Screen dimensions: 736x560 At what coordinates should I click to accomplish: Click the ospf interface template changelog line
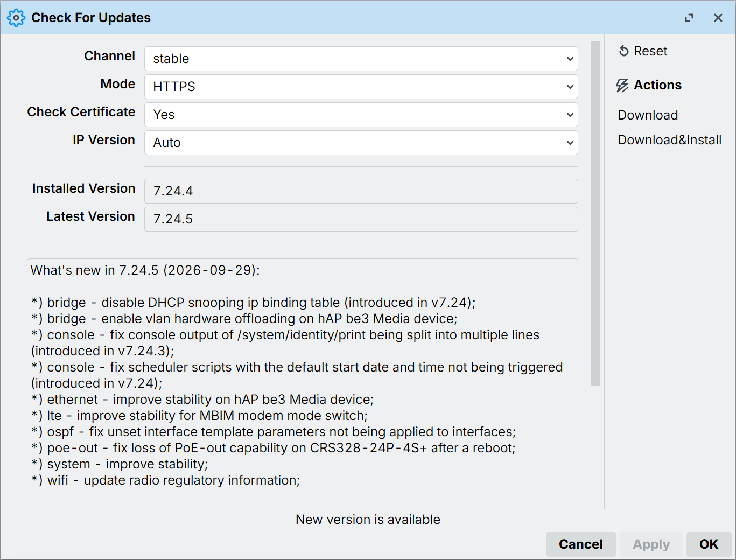(274, 432)
